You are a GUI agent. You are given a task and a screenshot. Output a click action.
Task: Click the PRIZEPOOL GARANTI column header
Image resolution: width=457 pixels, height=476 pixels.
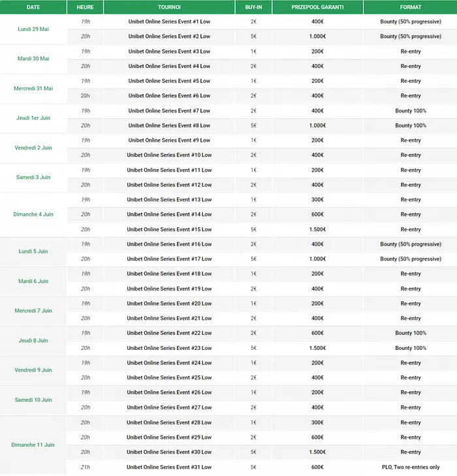pos(317,7)
